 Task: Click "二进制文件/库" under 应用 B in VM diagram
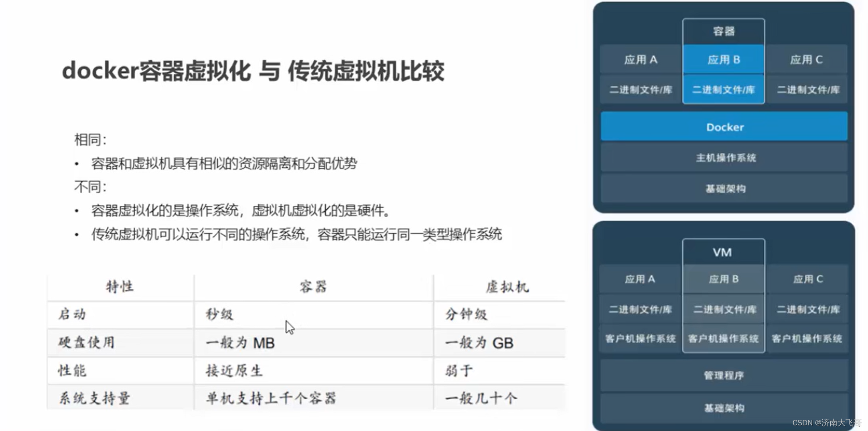[x=724, y=309]
